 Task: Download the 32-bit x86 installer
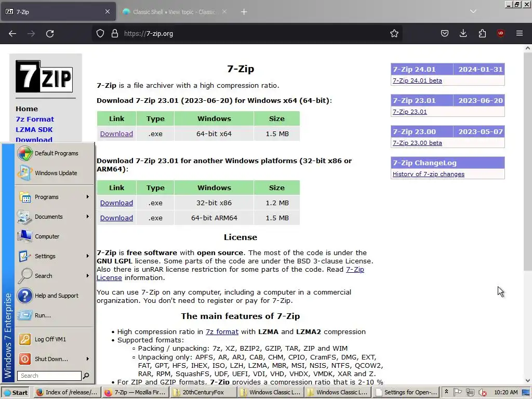coord(116,203)
